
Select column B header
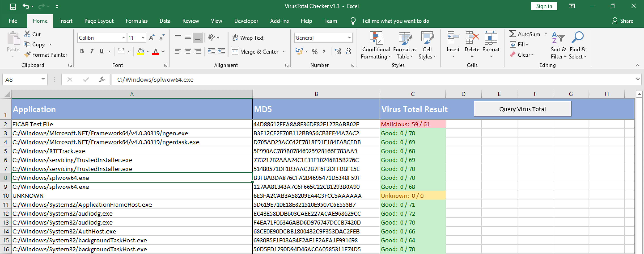(x=316, y=94)
